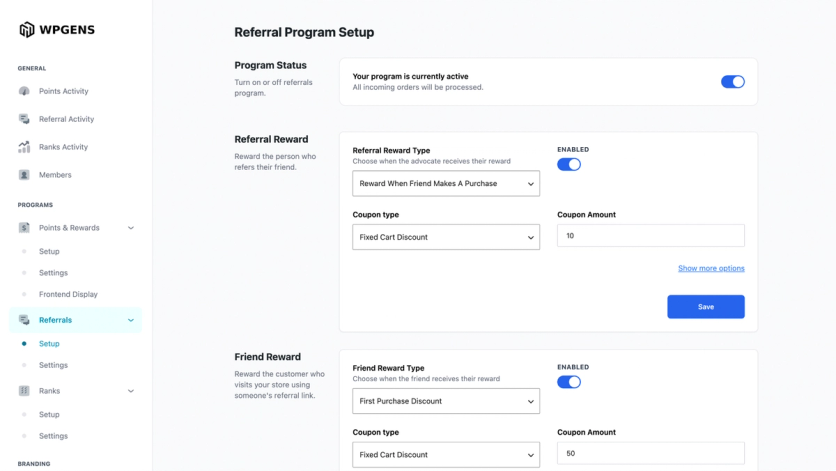836x471 pixels.
Task: Open Frontend Display submenu item
Action: (68, 294)
